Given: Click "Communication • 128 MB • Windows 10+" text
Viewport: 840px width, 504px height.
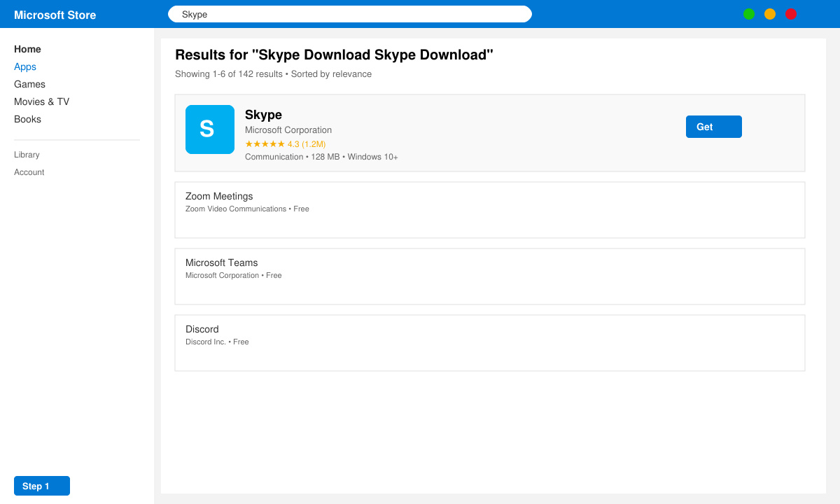Looking at the screenshot, I should (x=321, y=157).
